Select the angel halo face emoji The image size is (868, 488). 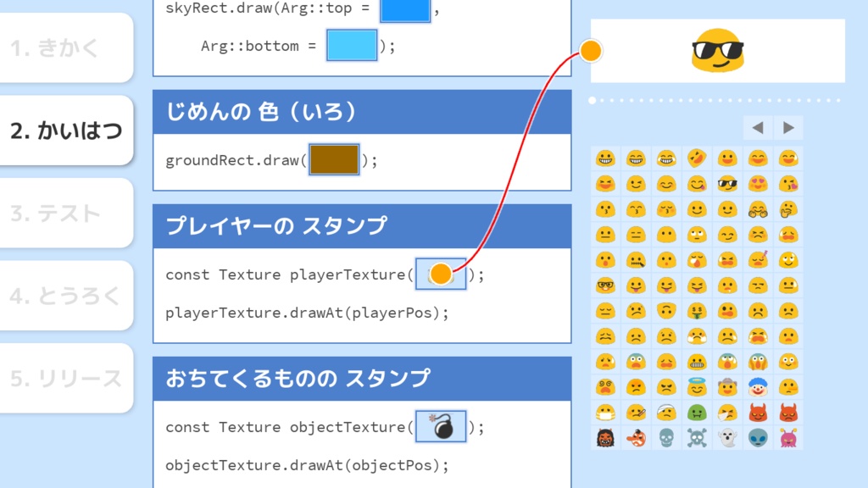pos(697,387)
